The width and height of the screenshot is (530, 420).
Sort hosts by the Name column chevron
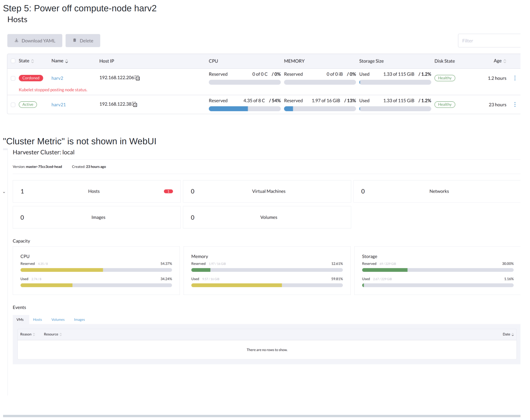tap(67, 61)
